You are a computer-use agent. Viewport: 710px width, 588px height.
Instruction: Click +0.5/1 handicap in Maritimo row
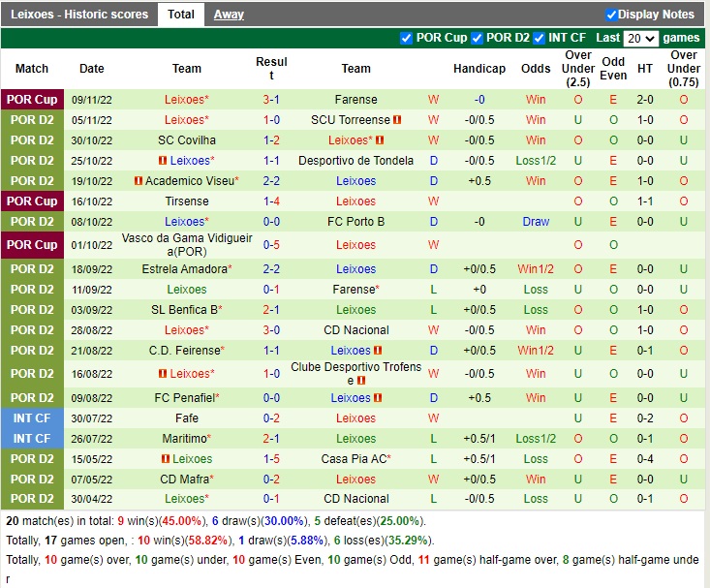[479, 439]
